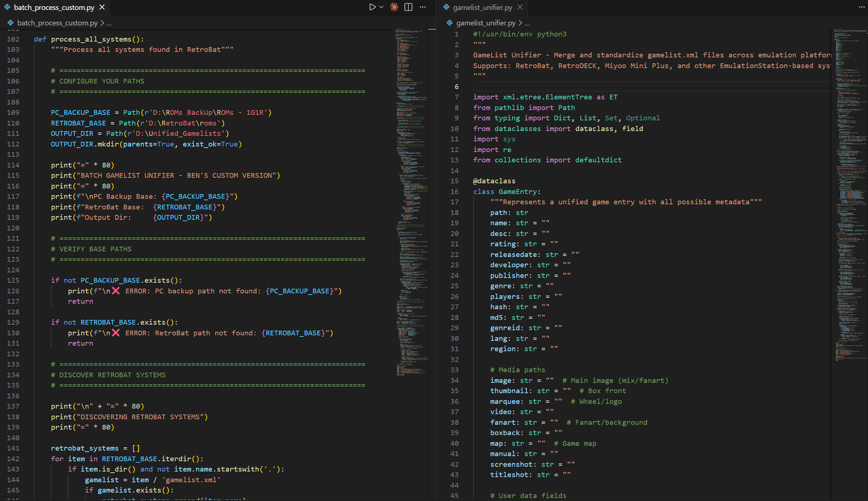Close the gamelist_unifier.py tab
Viewport: 868px width, 501px height.
pyautogui.click(x=520, y=7)
